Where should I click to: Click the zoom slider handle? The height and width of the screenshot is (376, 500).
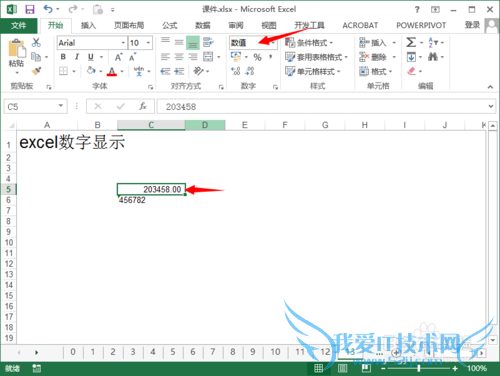click(x=419, y=368)
